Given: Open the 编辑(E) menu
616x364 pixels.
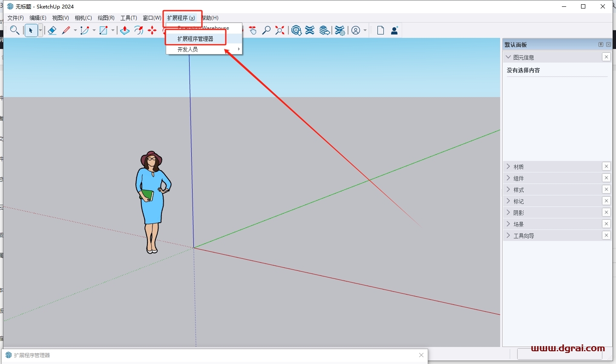Looking at the screenshot, I should (x=38, y=18).
